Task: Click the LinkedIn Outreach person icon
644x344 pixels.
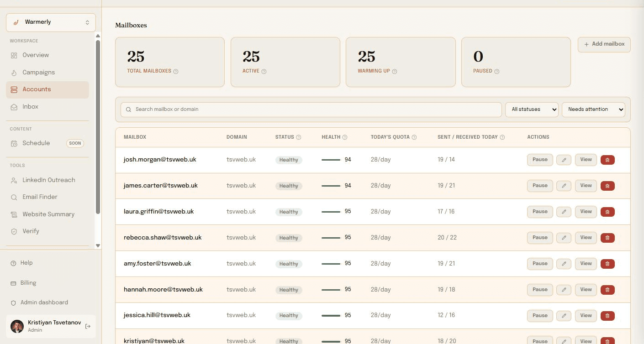Action: click(14, 180)
